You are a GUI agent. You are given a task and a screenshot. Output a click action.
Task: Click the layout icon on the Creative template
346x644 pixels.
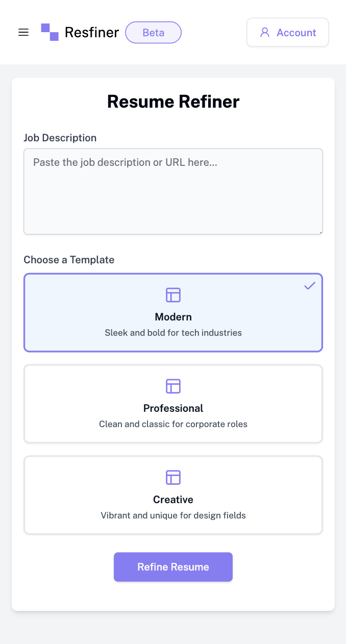pyautogui.click(x=173, y=478)
